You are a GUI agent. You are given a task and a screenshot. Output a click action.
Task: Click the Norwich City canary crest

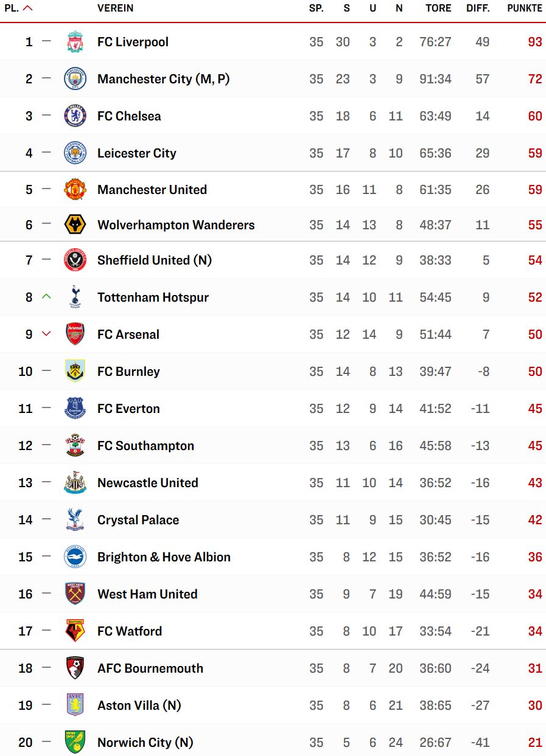pos(75,743)
